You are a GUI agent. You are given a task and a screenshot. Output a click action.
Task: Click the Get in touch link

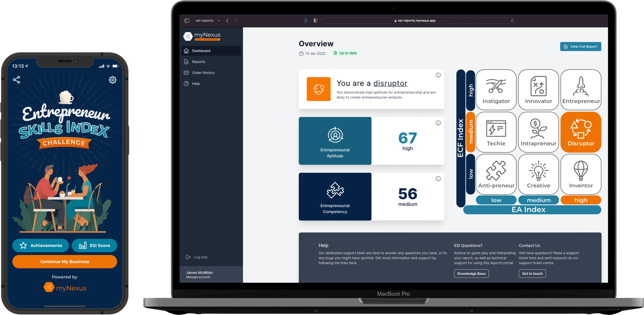[x=532, y=274]
